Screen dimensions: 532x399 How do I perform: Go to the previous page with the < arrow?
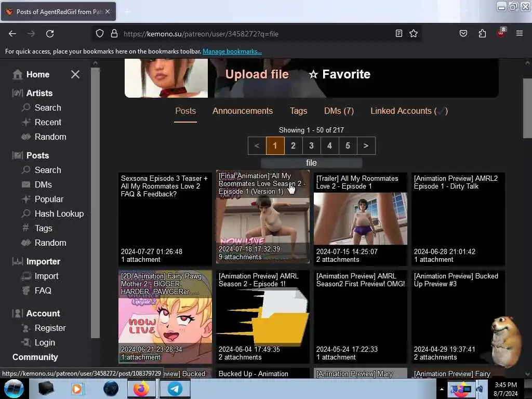[x=257, y=146]
